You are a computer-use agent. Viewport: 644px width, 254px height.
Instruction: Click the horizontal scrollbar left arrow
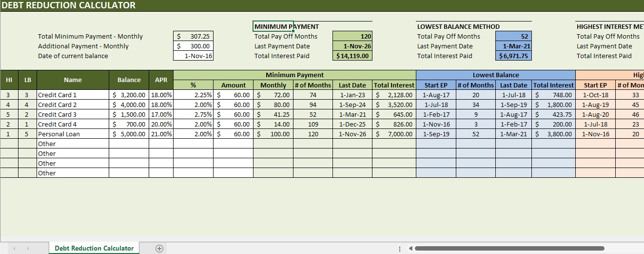tap(410, 248)
